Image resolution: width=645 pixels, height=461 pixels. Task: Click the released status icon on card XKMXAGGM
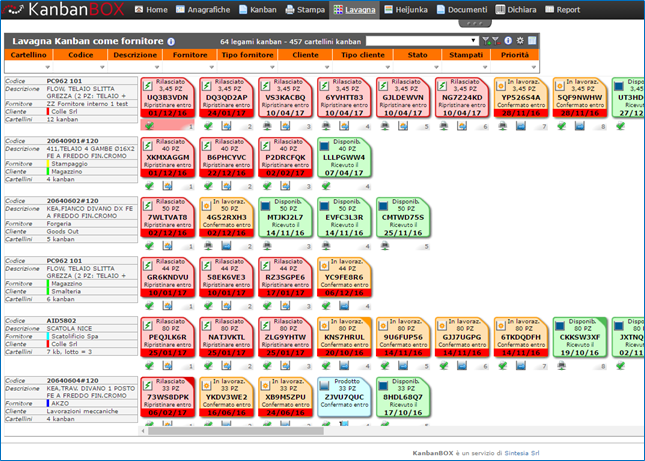149,146
